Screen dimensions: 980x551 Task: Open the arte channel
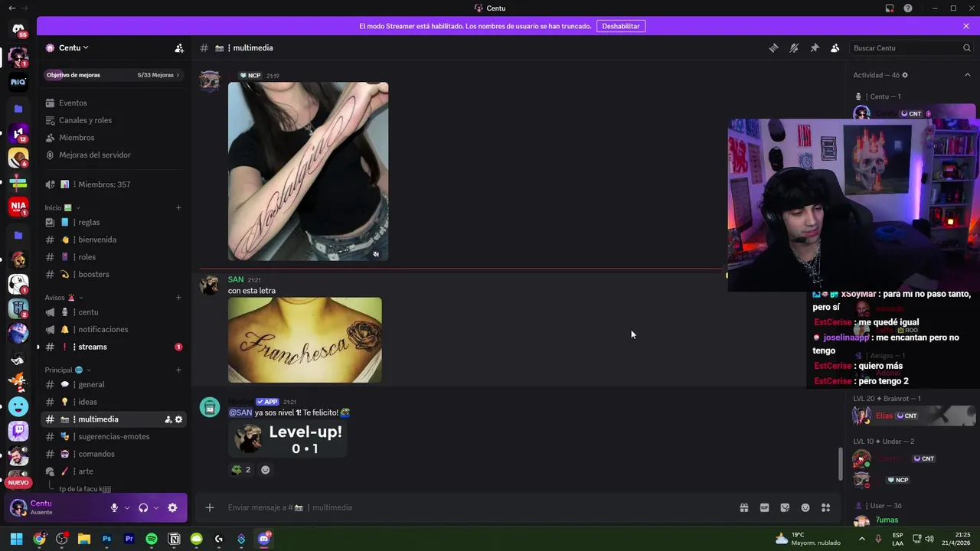click(113, 471)
